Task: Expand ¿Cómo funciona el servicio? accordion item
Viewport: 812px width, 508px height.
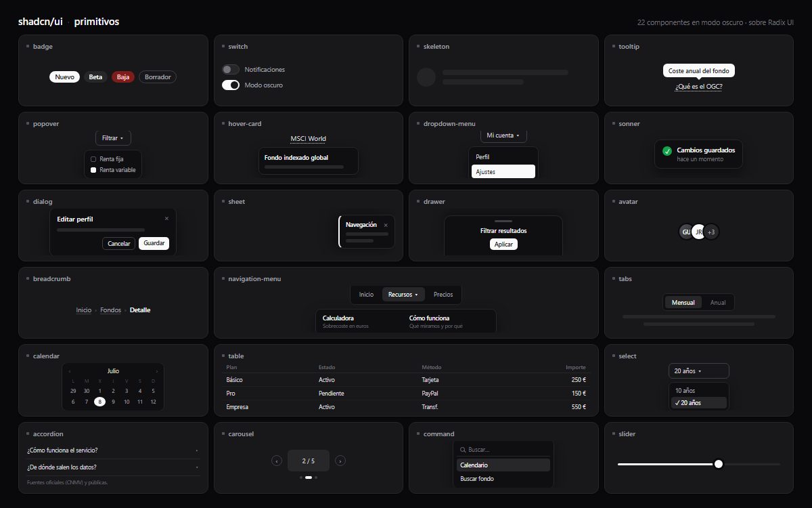Action: point(113,450)
